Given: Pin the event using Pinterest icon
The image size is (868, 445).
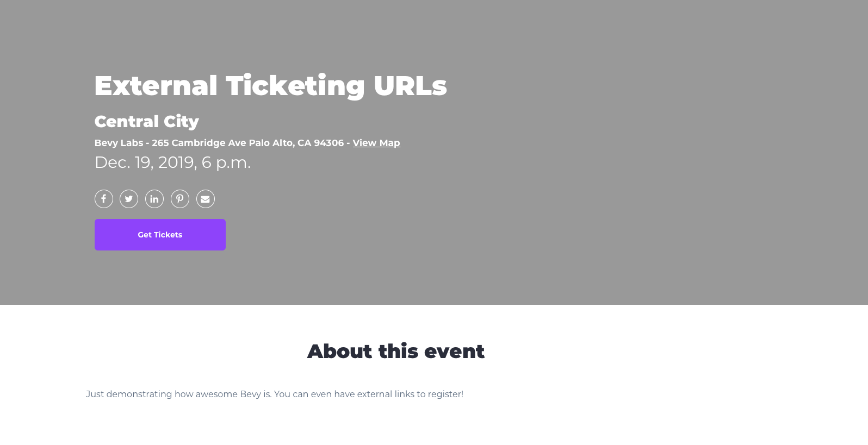Looking at the screenshot, I should [180, 199].
